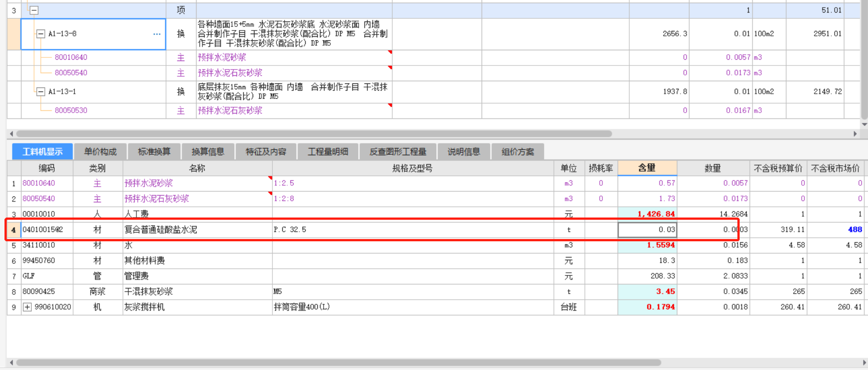Select the 灰浆搅拌机 row name
This screenshot has width=868, height=370.
pos(145,307)
